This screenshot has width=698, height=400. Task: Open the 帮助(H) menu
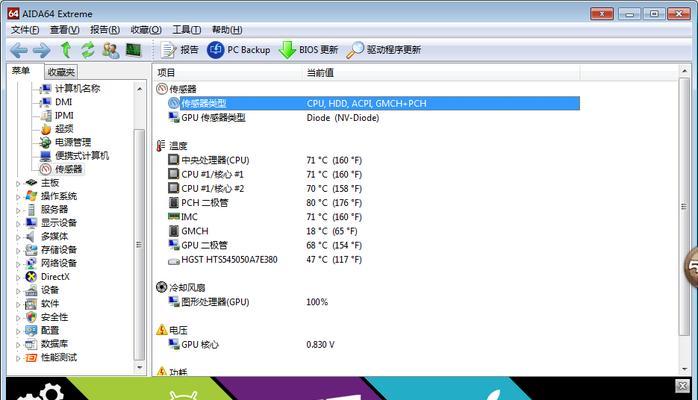(x=227, y=30)
